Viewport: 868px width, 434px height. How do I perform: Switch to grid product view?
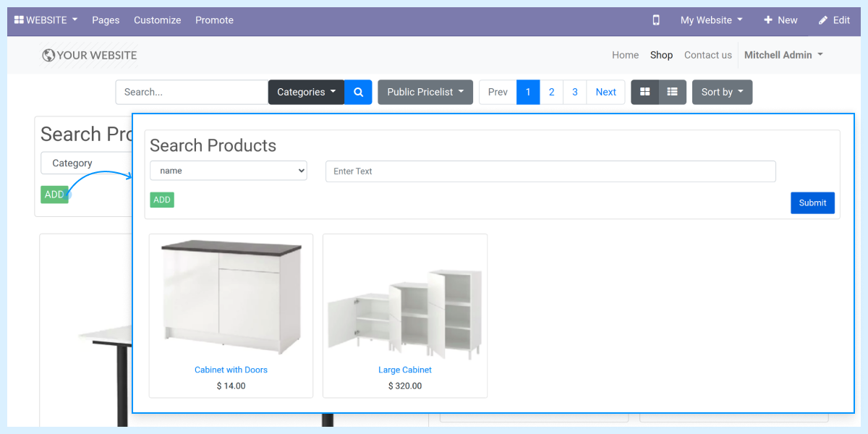(x=644, y=92)
